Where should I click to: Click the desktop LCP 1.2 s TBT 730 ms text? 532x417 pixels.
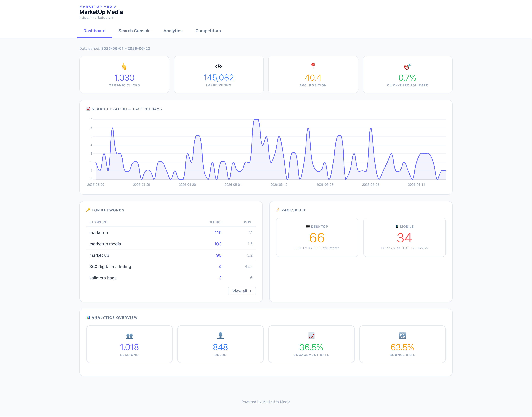pyautogui.click(x=317, y=248)
